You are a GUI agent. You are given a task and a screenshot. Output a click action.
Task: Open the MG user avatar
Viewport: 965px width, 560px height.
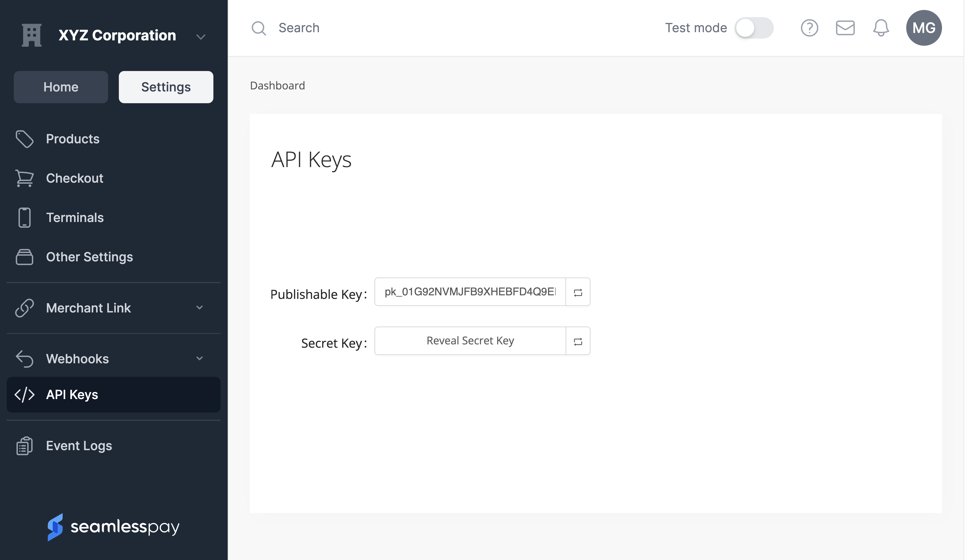coord(924,28)
